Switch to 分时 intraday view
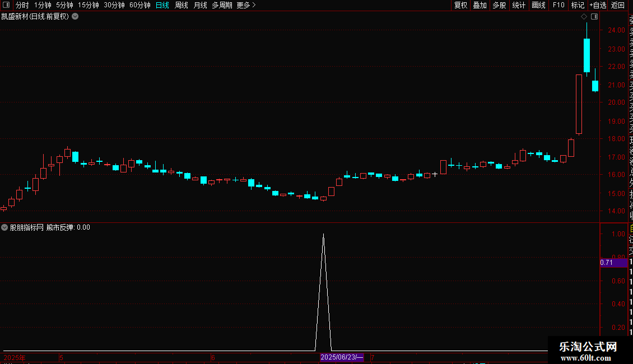This screenshot has height=364, width=633. point(22,5)
